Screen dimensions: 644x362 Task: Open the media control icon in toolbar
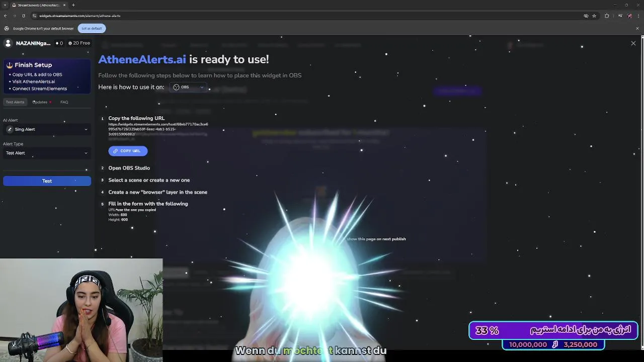click(x=620, y=16)
